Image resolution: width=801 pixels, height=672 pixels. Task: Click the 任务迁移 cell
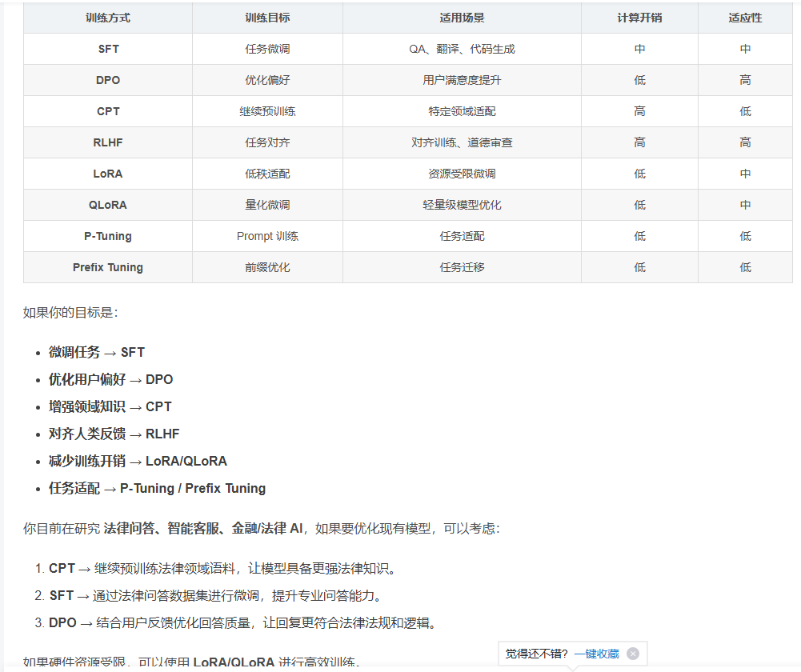462,267
